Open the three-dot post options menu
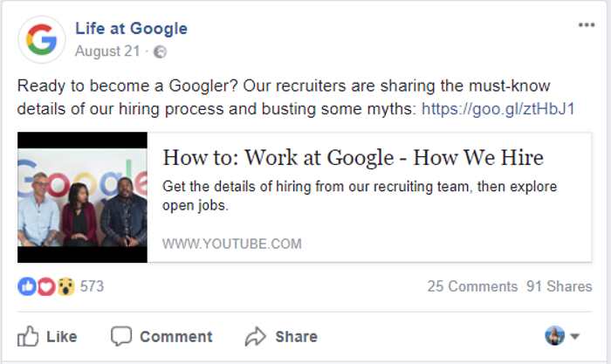Image resolution: width=611 pixels, height=364 pixels. click(x=586, y=25)
